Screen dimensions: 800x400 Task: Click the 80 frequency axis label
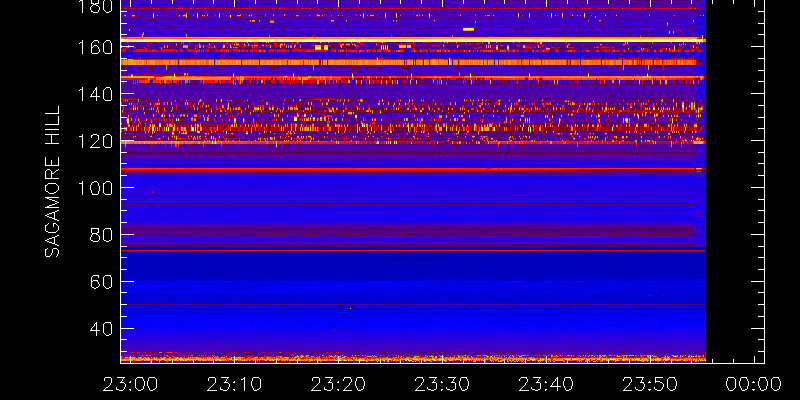point(99,235)
